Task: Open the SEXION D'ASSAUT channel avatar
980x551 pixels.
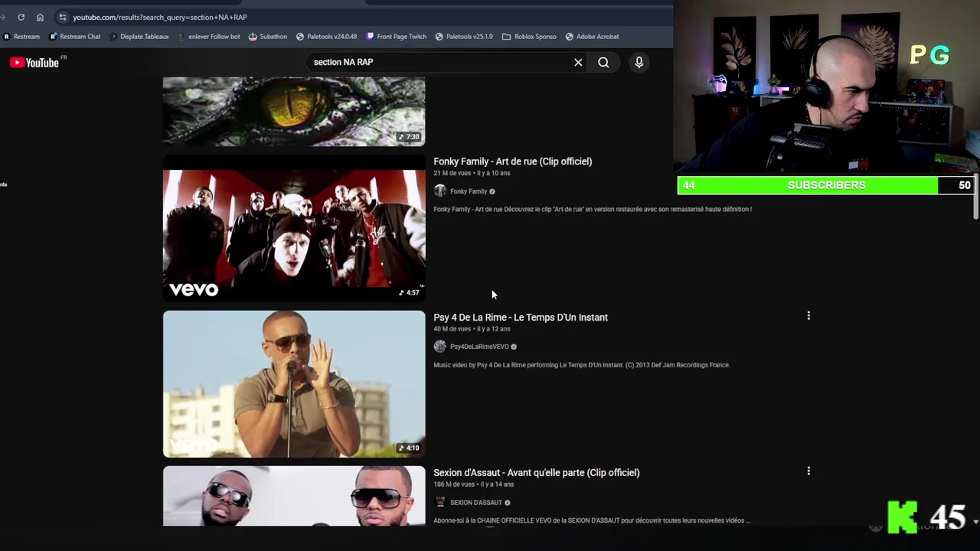Action: click(439, 502)
